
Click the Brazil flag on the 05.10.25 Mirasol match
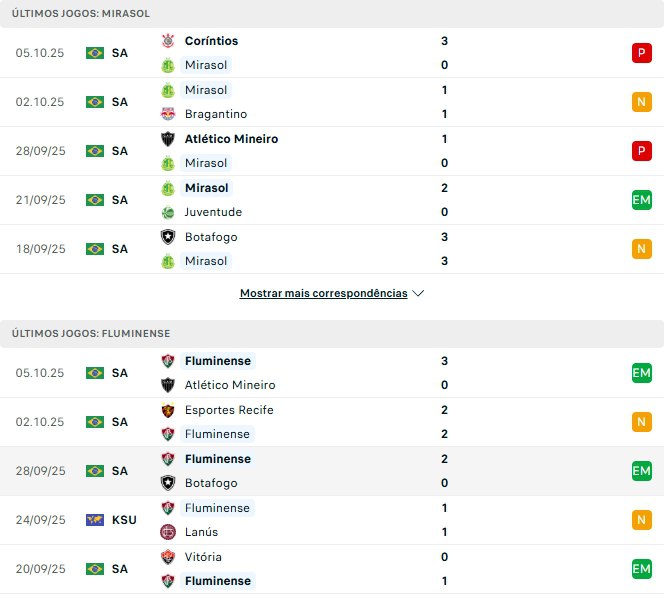click(x=95, y=53)
